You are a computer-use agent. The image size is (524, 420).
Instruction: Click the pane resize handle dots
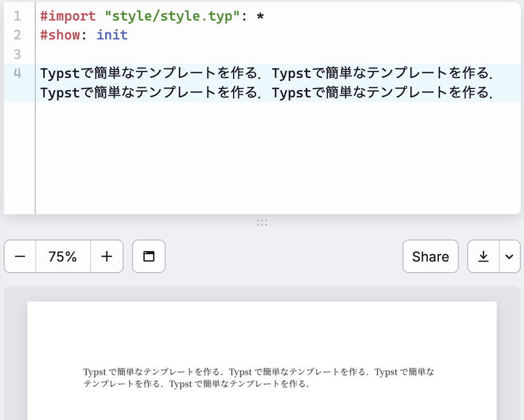coord(261,223)
